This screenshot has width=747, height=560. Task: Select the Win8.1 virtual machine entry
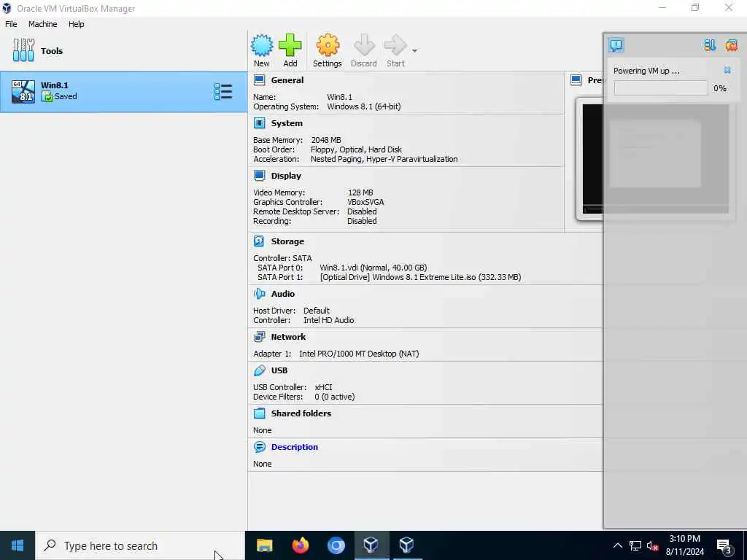[123, 91]
